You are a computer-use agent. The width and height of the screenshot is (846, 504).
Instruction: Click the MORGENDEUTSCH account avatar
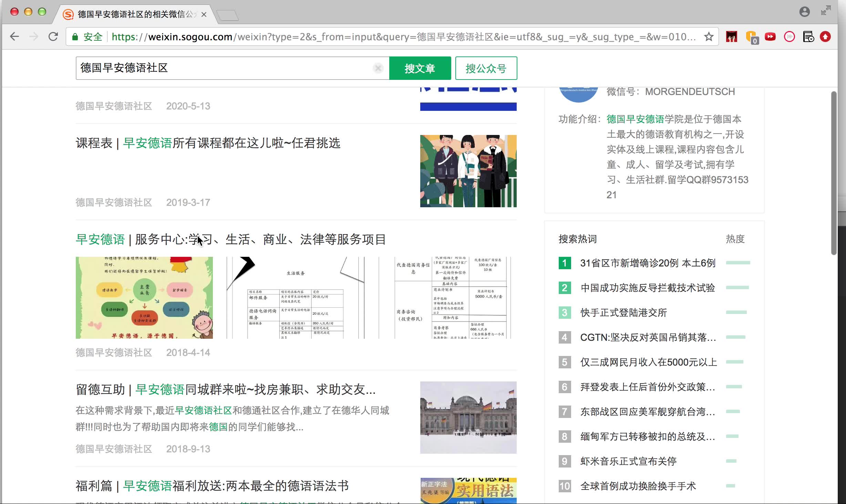(x=579, y=94)
